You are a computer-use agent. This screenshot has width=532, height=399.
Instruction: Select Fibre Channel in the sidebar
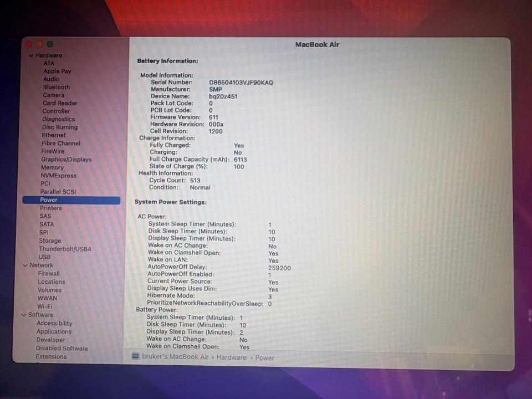pos(61,143)
